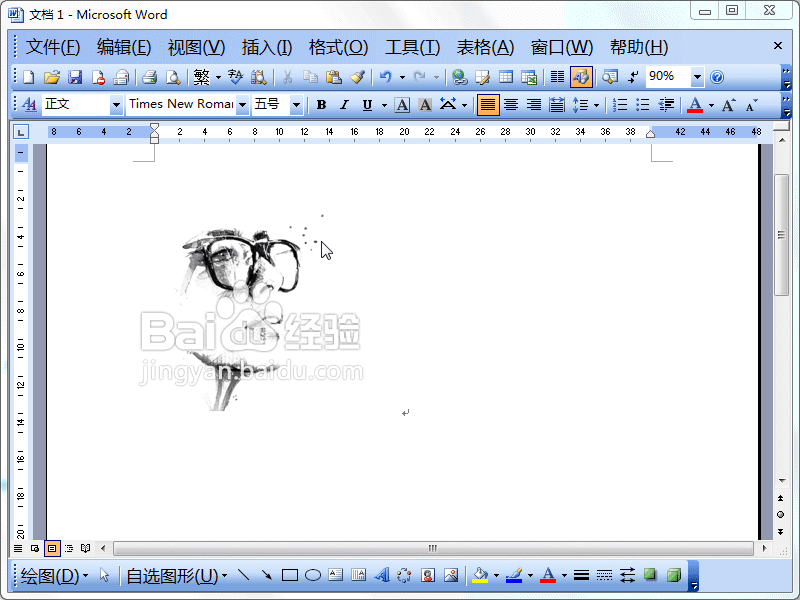The height and width of the screenshot is (600, 800).
Task: Open the Document Map icon
Action: (x=610, y=77)
